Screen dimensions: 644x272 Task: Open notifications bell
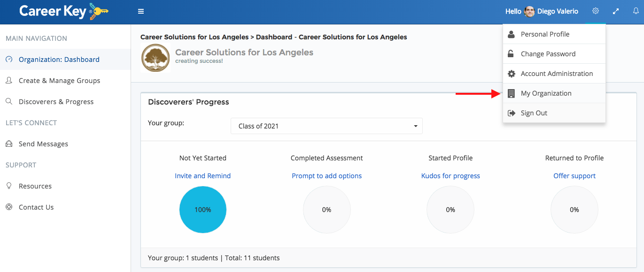pyautogui.click(x=636, y=11)
